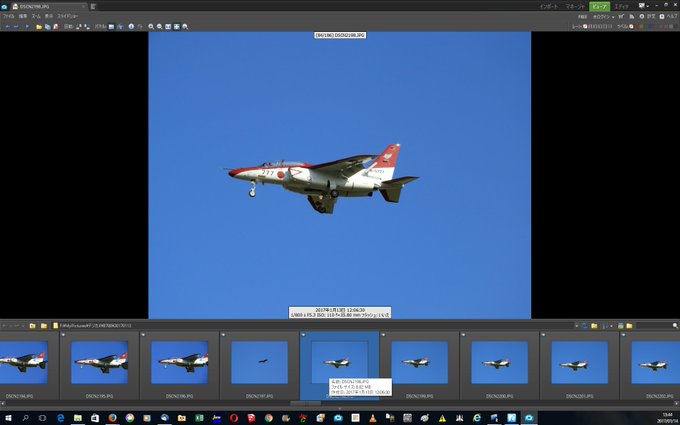Viewport: 680px width, 425px height.
Task: Select thumbnail DSCN2200.JPG
Action: (500, 365)
